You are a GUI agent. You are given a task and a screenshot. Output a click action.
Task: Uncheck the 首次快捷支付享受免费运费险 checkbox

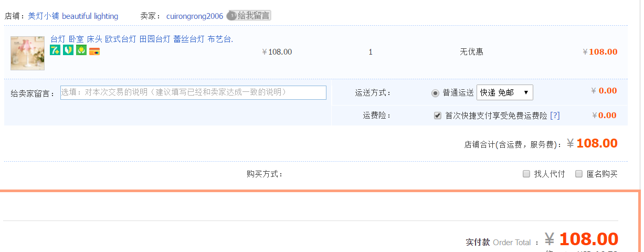(x=438, y=115)
